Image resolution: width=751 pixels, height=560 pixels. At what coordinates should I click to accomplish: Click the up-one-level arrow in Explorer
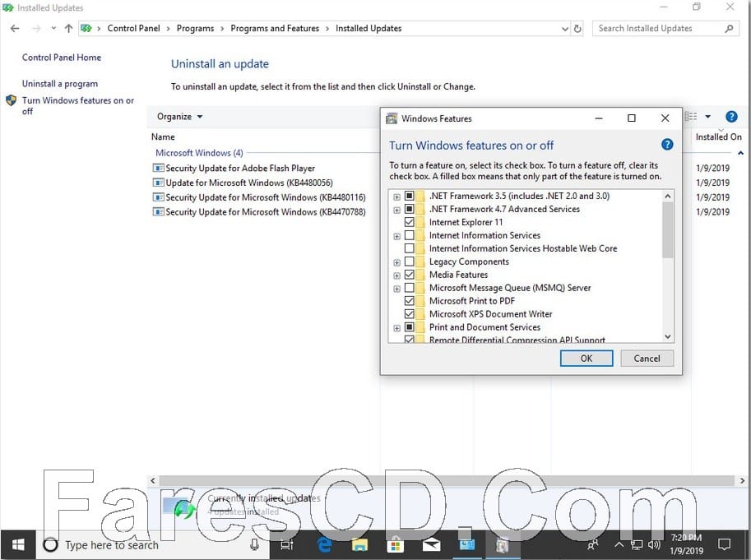(68, 28)
